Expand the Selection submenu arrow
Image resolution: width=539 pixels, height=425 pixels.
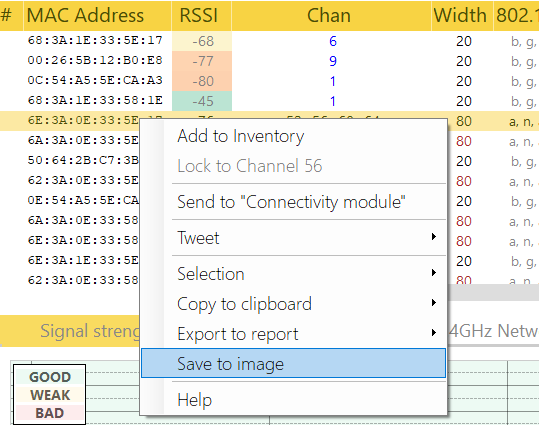click(x=434, y=273)
